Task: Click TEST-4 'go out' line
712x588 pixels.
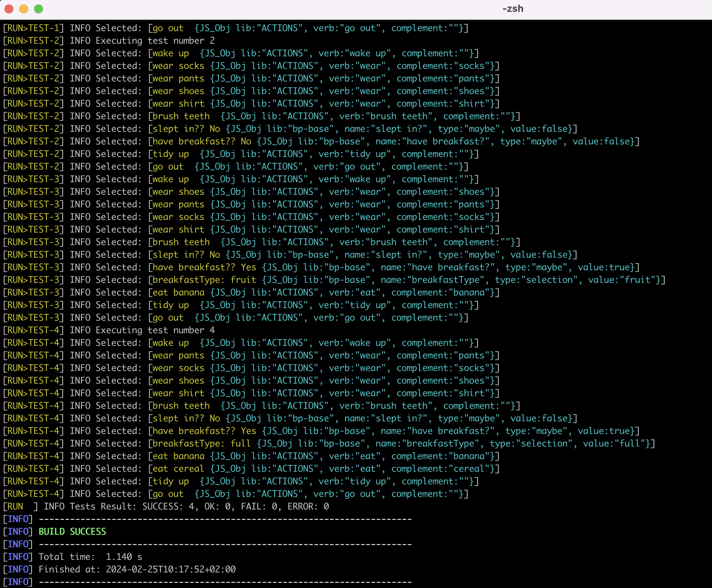Action: [x=236, y=494]
